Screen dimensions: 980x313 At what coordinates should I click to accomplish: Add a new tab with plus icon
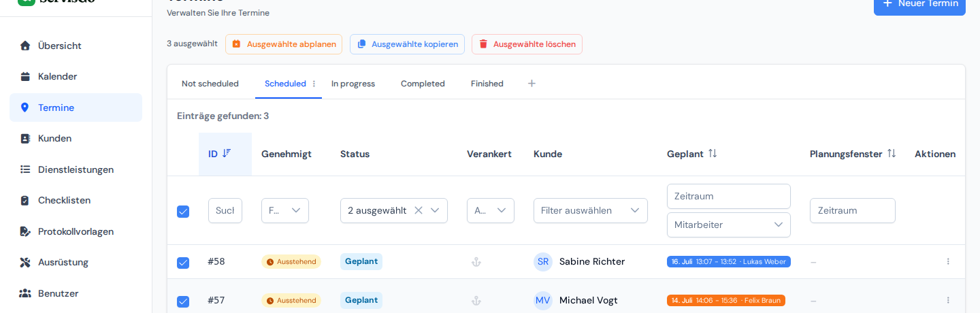[x=532, y=83]
